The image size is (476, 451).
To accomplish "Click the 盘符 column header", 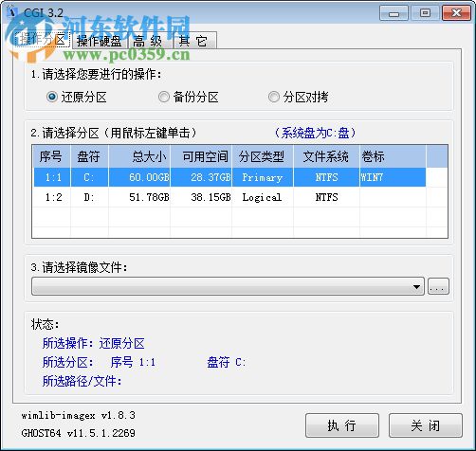I will pos(89,156).
